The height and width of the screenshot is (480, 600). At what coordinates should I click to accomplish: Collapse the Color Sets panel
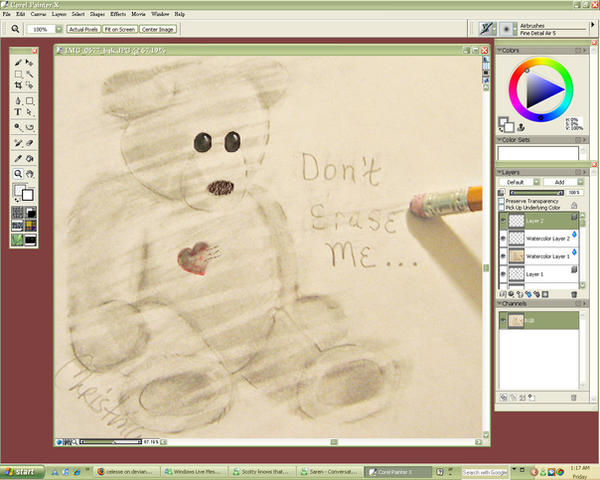coord(499,140)
